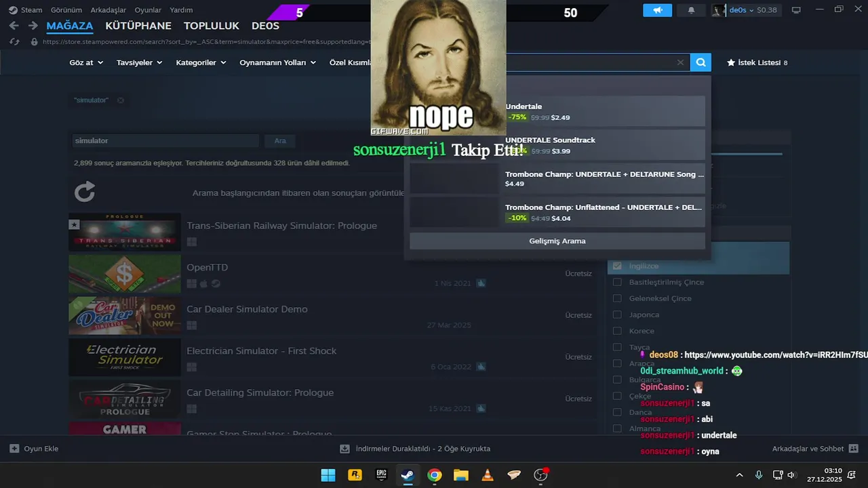The height and width of the screenshot is (488, 868).
Task: Click the Steam taskbar icon
Action: [x=408, y=475]
